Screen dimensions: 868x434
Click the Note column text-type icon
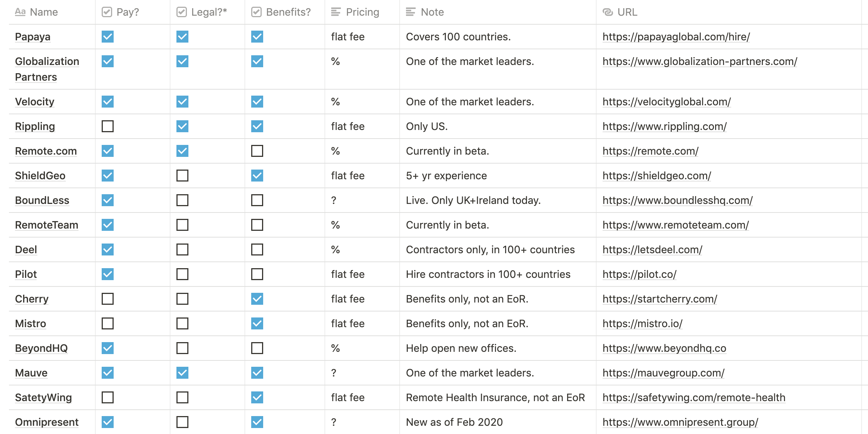click(410, 12)
